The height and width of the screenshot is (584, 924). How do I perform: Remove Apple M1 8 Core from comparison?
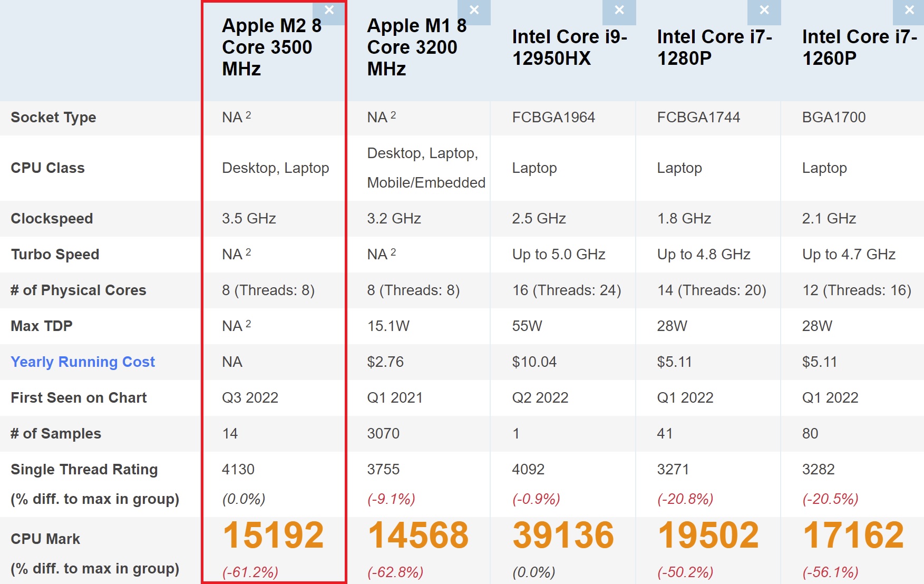[x=474, y=11]
